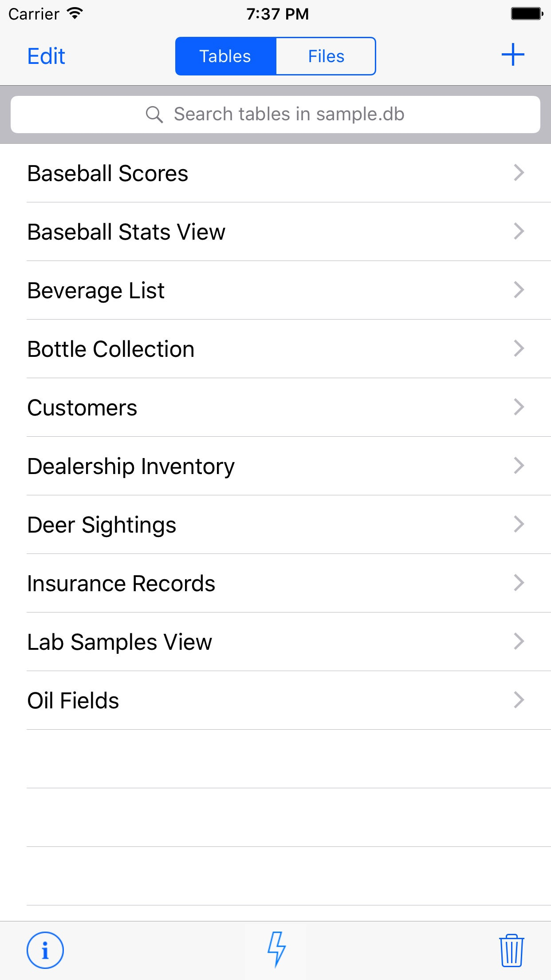Screen dimensions: 551x980
Task: Tap the plus icon to add table
Action: (513, 55)
